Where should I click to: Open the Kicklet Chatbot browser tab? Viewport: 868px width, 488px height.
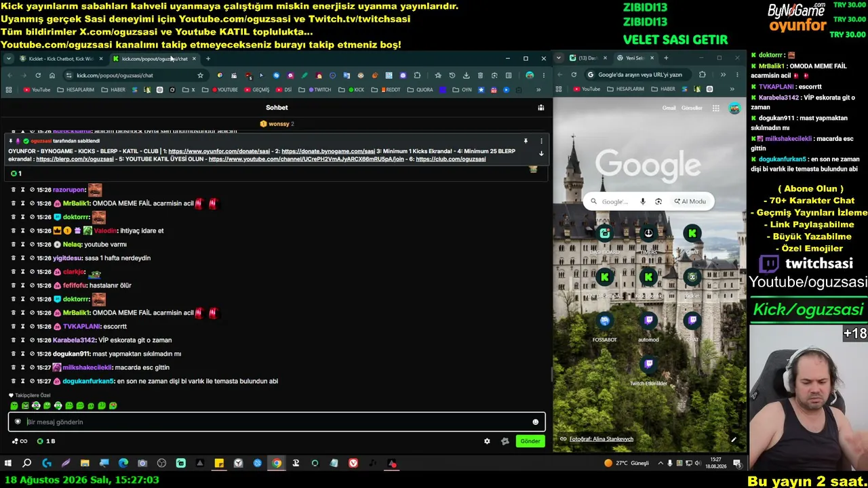click(x=61, y=59)
